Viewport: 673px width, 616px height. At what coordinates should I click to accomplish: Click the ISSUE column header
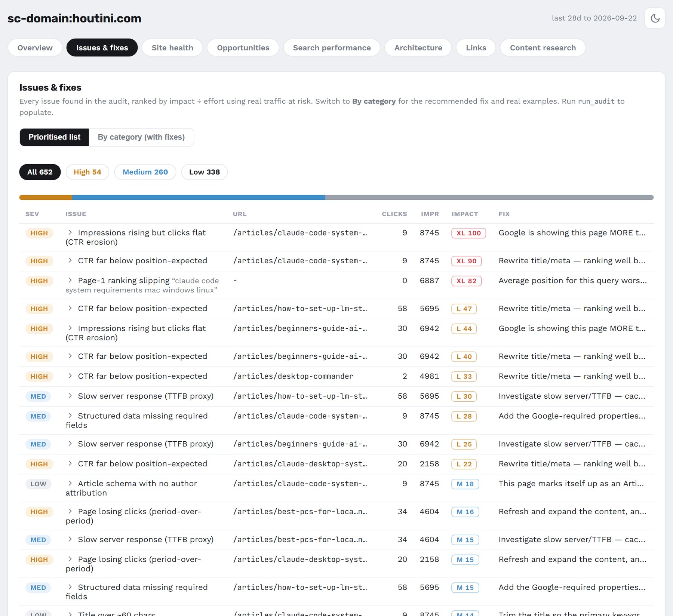click(x=76, y=214)
